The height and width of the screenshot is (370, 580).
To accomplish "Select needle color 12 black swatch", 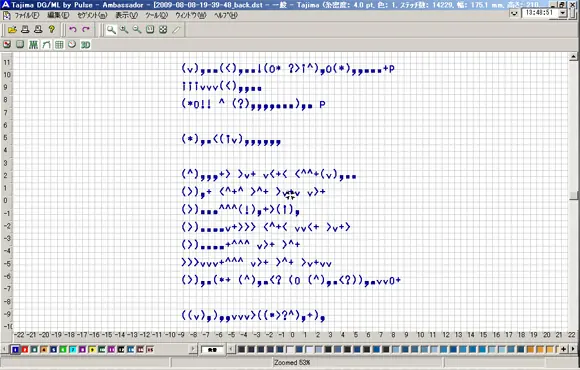I will point(121,349).
